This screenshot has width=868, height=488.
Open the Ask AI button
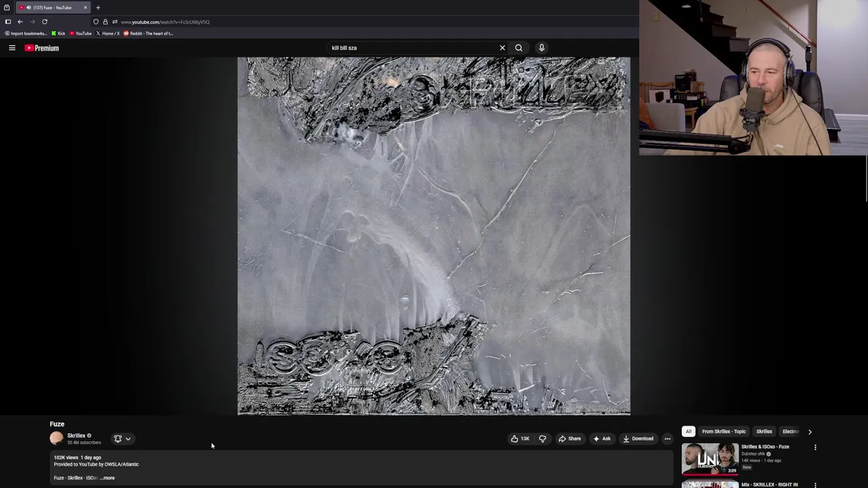(x=602, y=439)
